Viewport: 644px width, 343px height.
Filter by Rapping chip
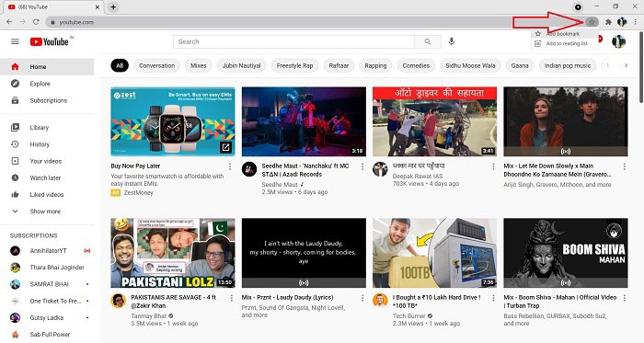tap(375, 65)
